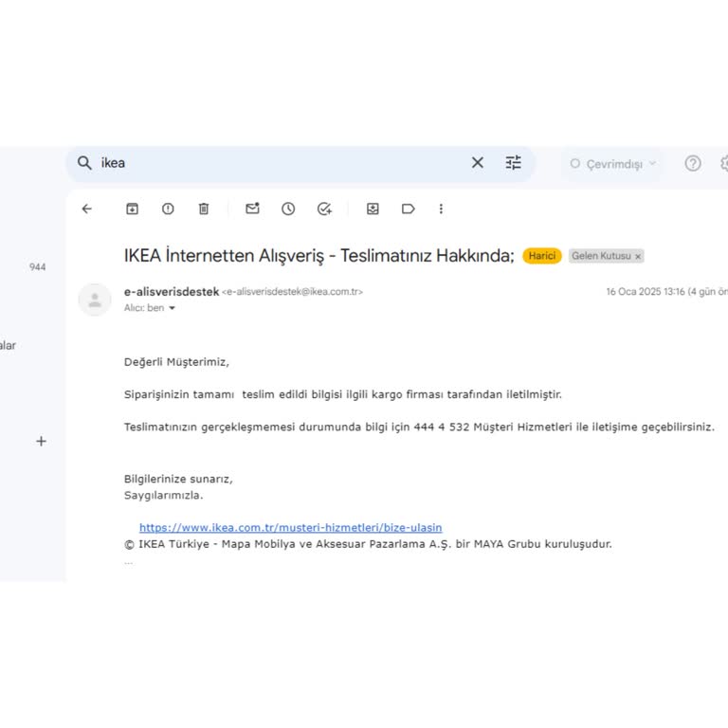Viewport: 728px width, 728px height.
Task: Click the sender avatar picture
Action: pos(95,300)
